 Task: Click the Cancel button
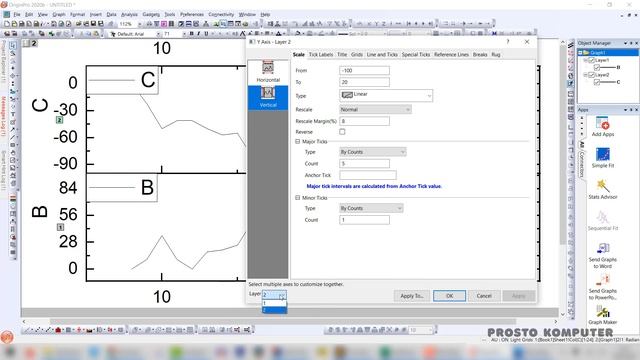pyautogui.click(x=484, y=296)
